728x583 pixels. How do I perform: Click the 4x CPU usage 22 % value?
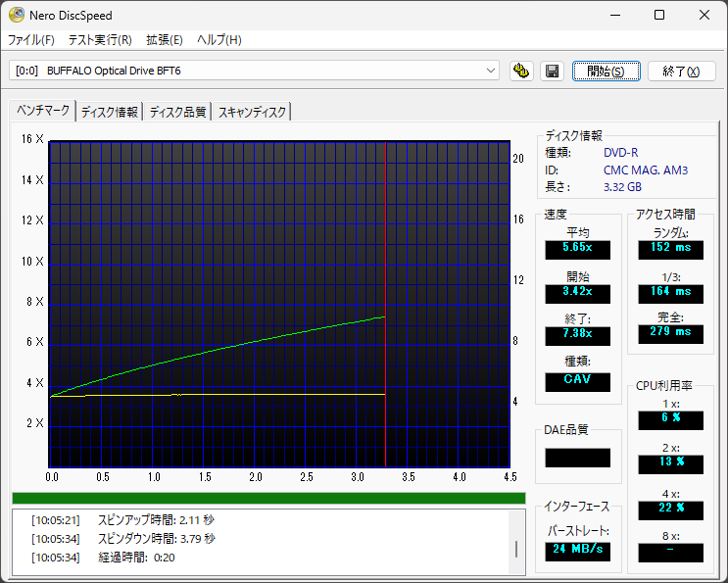pos(670,509)
